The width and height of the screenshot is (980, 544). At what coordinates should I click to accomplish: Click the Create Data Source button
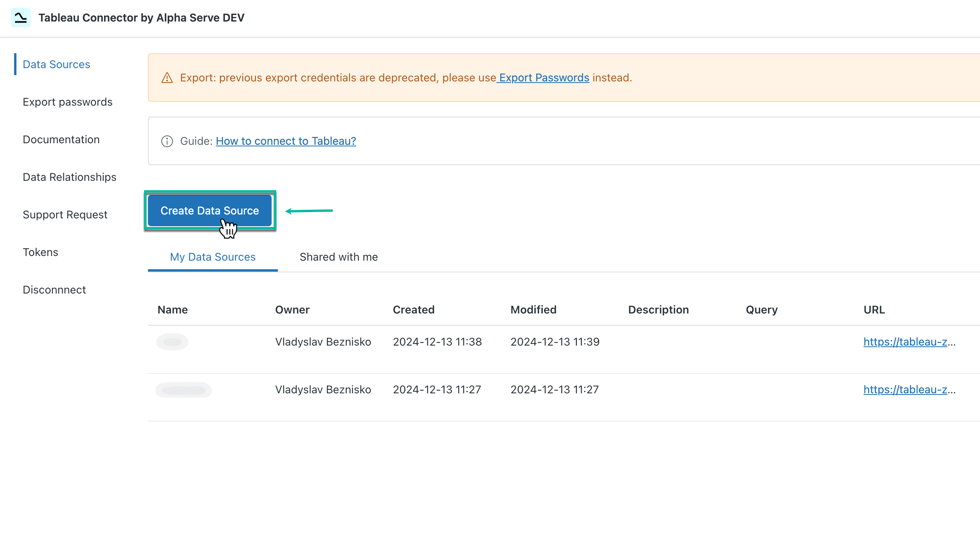210,210
